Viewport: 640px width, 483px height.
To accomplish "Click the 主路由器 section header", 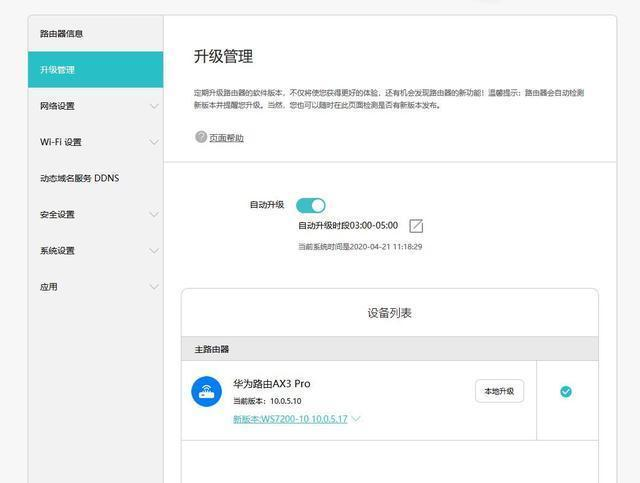I will pos(390,349).
